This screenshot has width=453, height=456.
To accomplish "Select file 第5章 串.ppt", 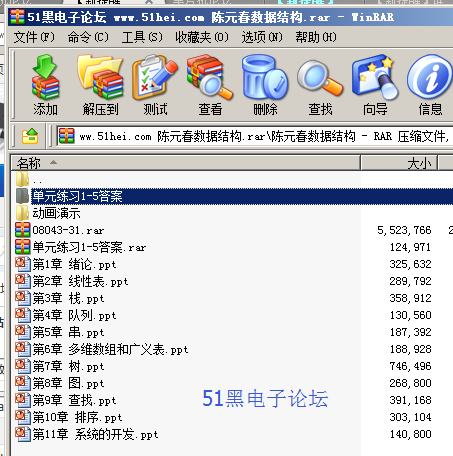I will point(68,332).
